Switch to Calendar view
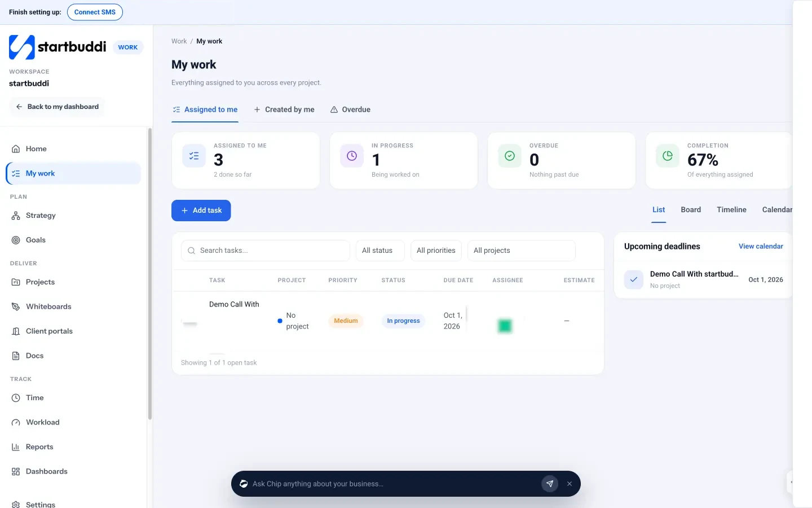The image size is (812, 508). coord(777,210)
